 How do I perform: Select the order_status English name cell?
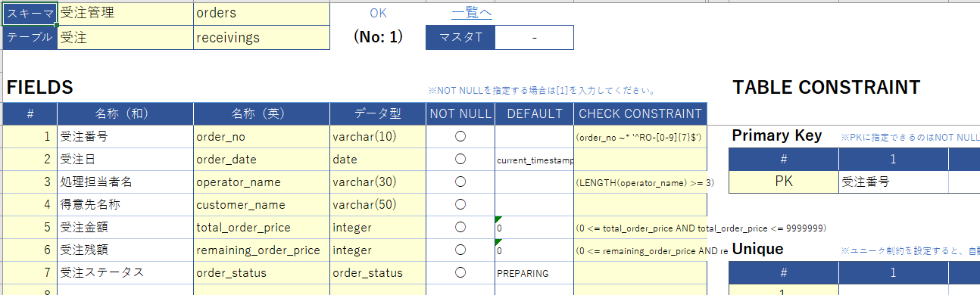[261, 273]
